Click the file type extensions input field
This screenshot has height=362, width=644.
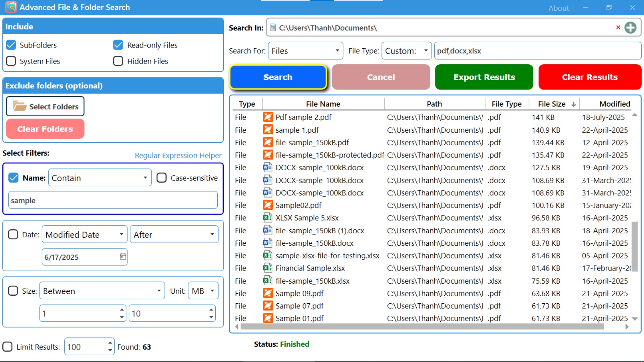pos(538,51)
